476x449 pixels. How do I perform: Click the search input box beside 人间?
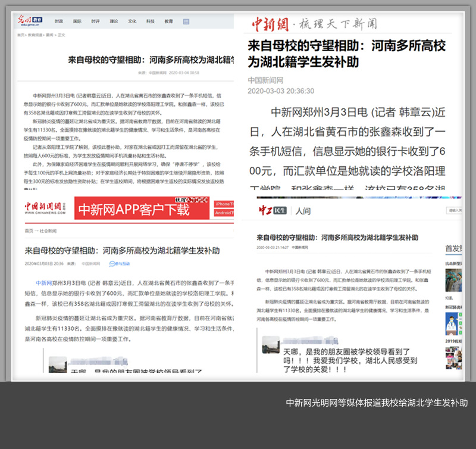(x=455, y=210)
